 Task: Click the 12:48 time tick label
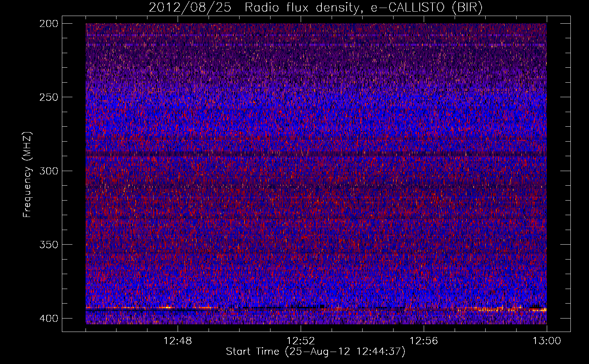178,341
